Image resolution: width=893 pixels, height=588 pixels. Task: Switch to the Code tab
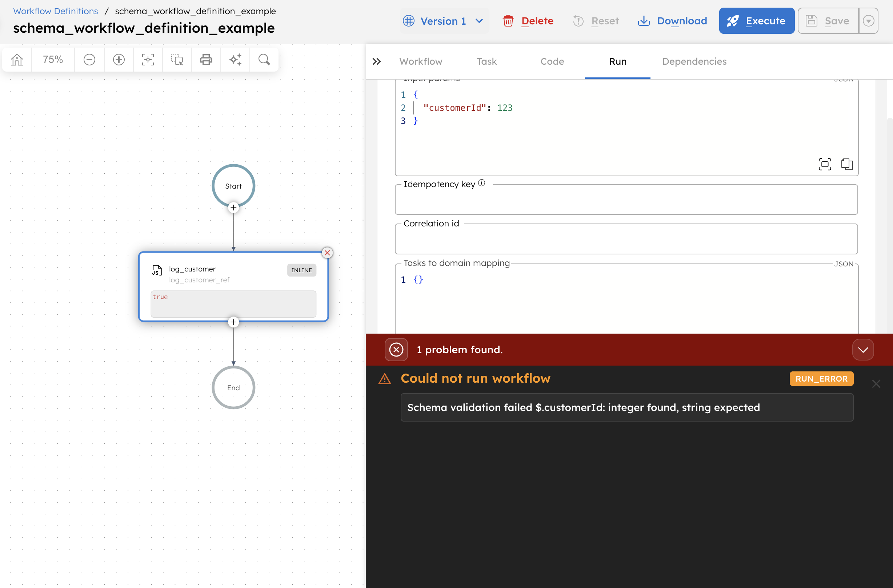click(552, 61)
